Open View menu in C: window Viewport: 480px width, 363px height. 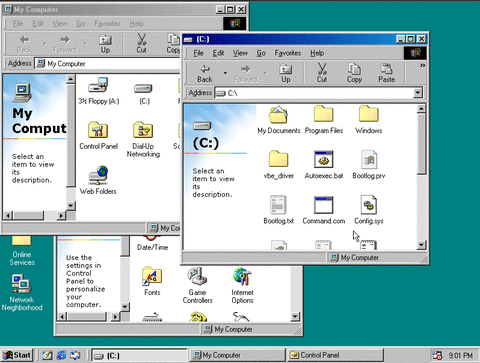pos(240,53)
